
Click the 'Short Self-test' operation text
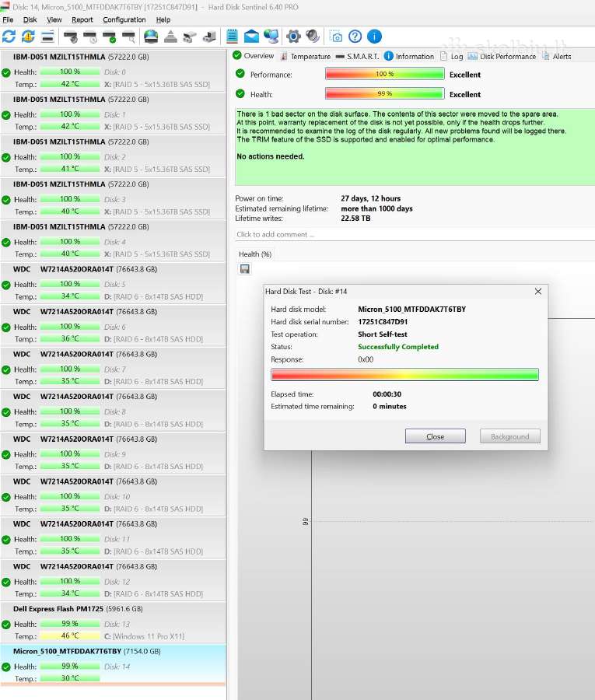click(383, 334)
